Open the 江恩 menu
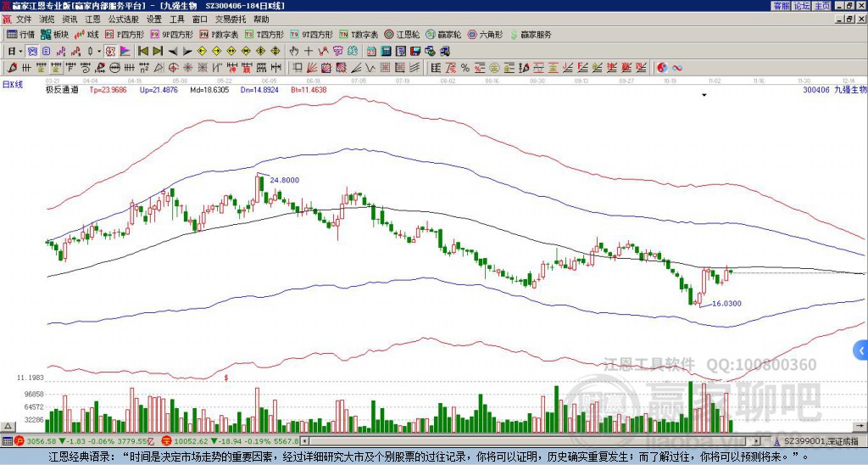This screenshot has width=868, height=465. pos(92,20)
